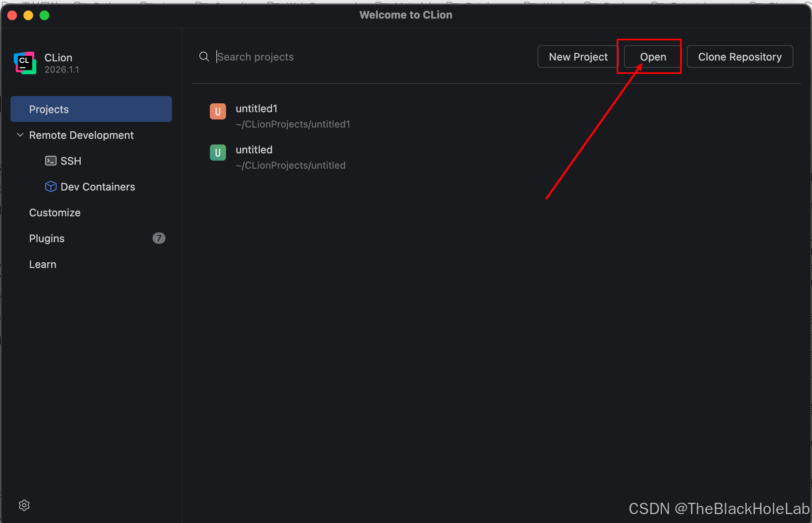Minimize the window with yellow button
This screenshot has height=523, width=812.
(x=28, y=15)
